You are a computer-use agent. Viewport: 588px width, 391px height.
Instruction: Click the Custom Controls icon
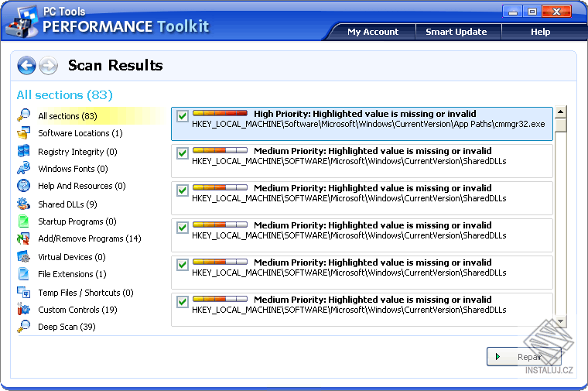point(23,309)
